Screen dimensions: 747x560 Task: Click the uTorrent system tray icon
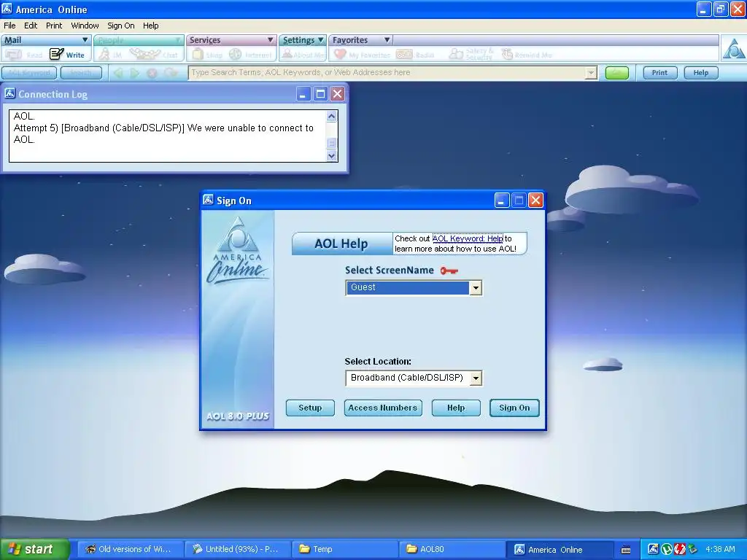[x=667, y=549]
